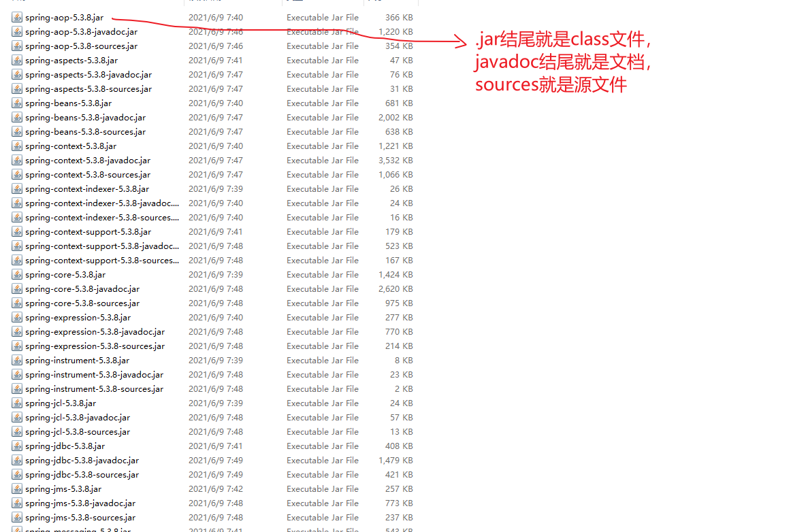Click the 3,532 KB size value

tap(395, 161)
